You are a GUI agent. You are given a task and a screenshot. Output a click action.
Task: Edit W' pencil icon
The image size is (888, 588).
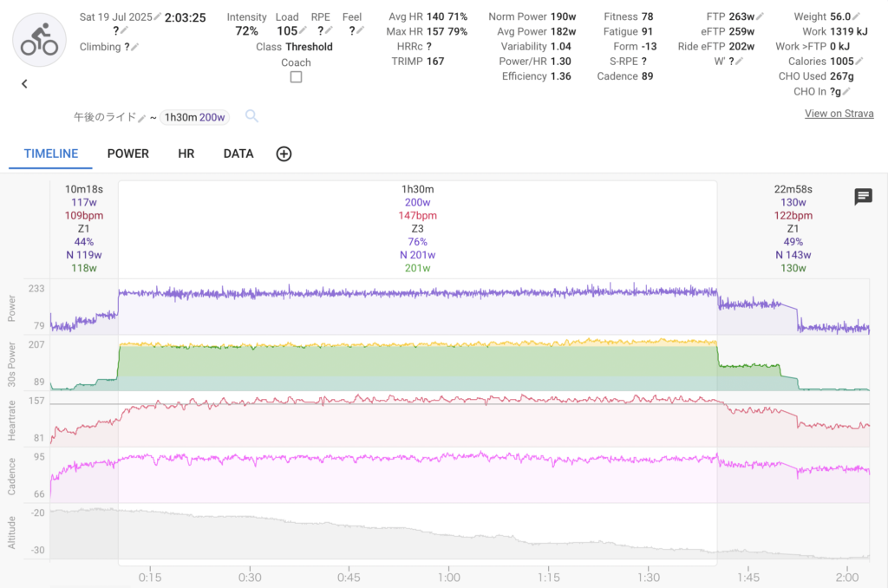[x=739, y=62]
